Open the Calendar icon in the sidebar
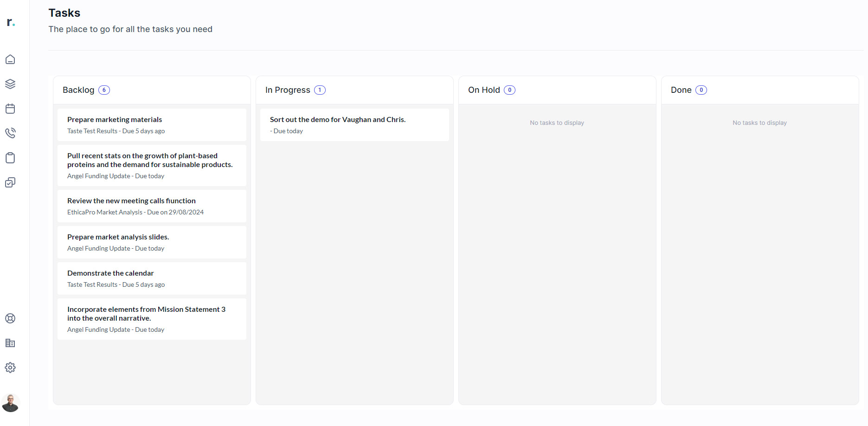Screen dimensions: 868x426 tap(10, 109)
